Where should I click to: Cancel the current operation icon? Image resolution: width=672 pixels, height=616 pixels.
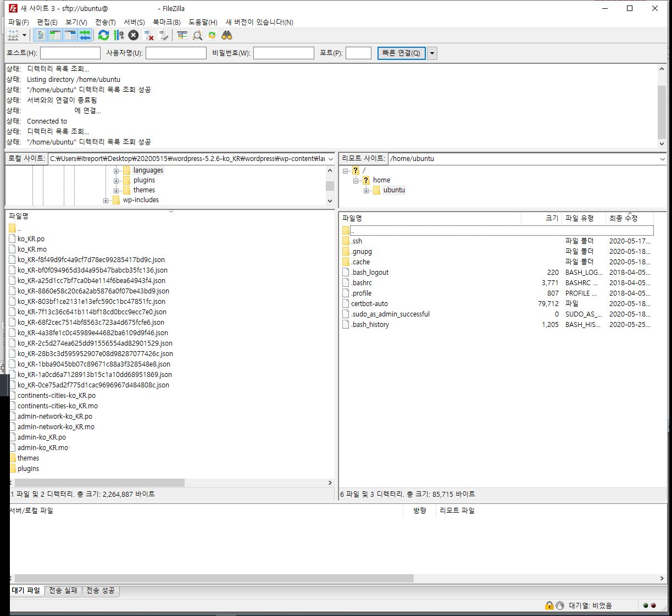pyautogui.click(x=133, y=35)
